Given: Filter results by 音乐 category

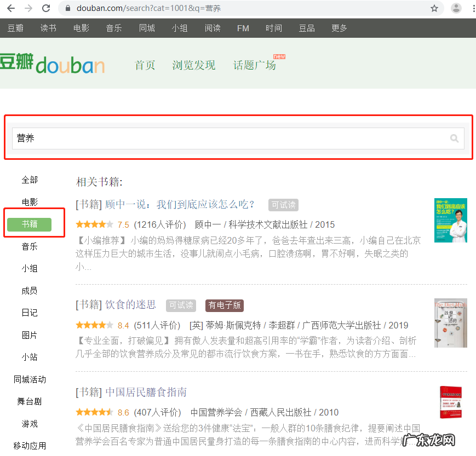Looking at the screenshot, I should (x=30, y=246).
